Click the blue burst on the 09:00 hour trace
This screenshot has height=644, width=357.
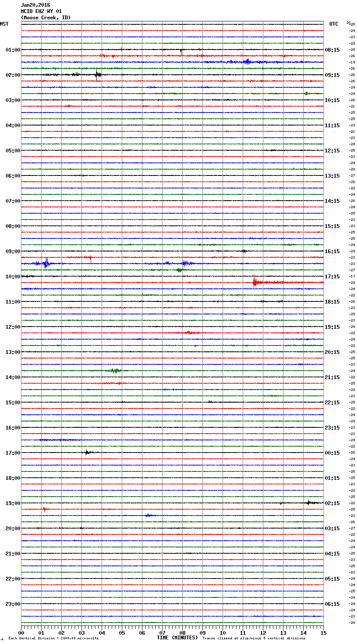click(46, 264)
